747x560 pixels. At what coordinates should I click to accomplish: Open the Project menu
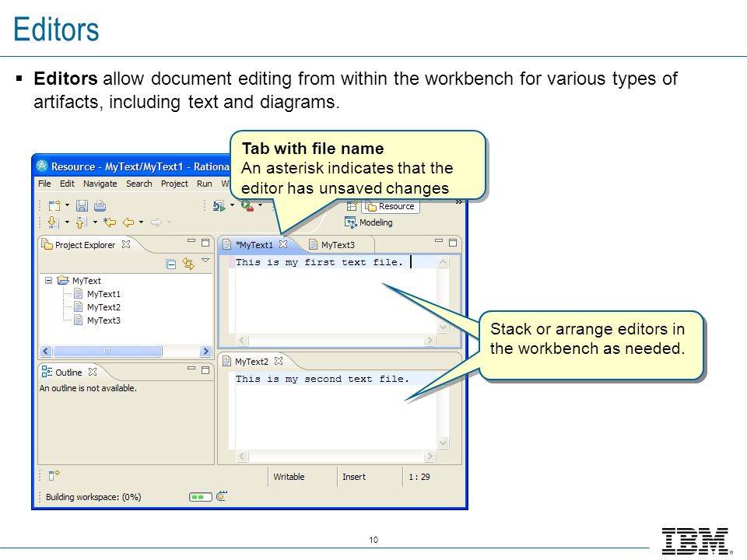coord(174,184)
